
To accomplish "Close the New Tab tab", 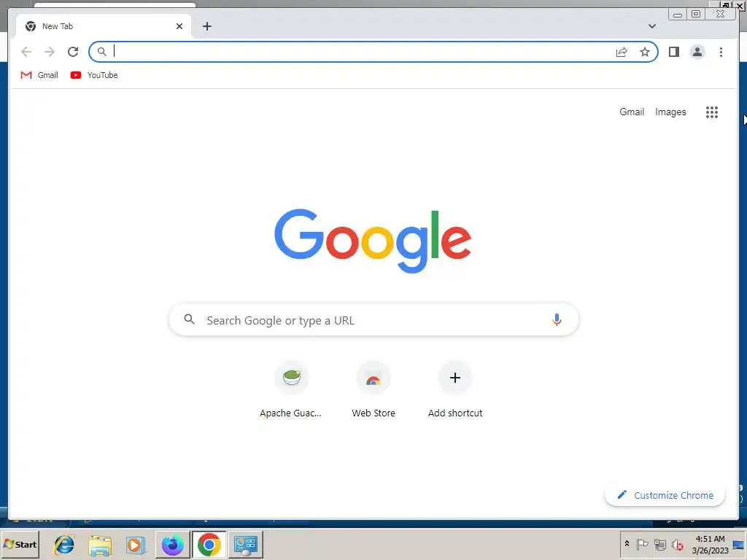I will [x=179, y=26].
